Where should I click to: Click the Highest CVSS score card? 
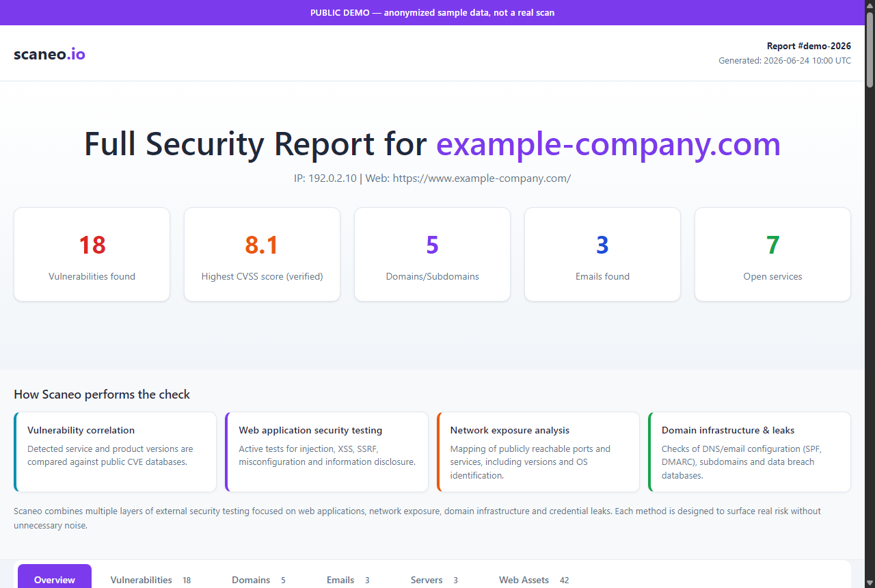click(262, 254)
